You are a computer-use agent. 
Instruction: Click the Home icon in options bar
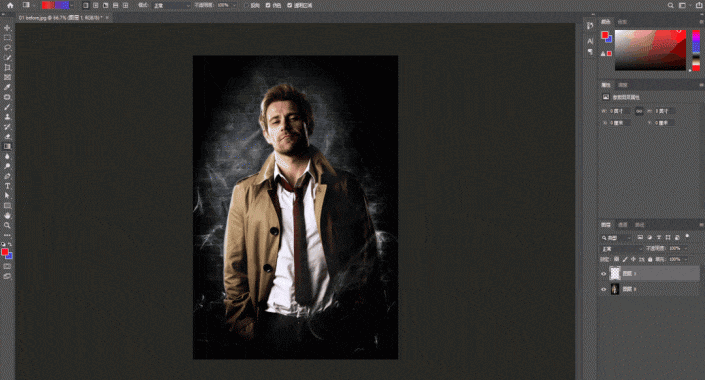coord(10,5)
